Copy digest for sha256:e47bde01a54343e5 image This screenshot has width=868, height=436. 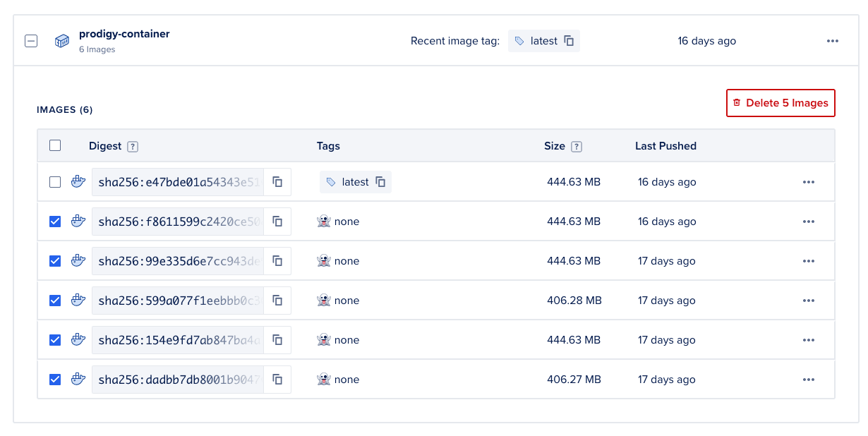(278, 182)
